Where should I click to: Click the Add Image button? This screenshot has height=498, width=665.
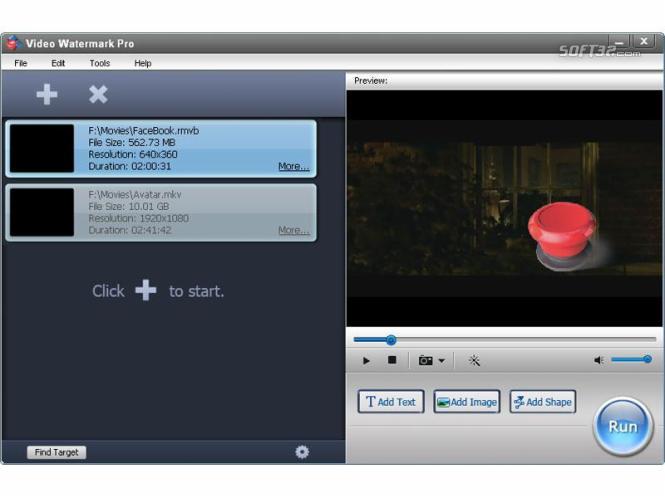(x=467, y=401)
